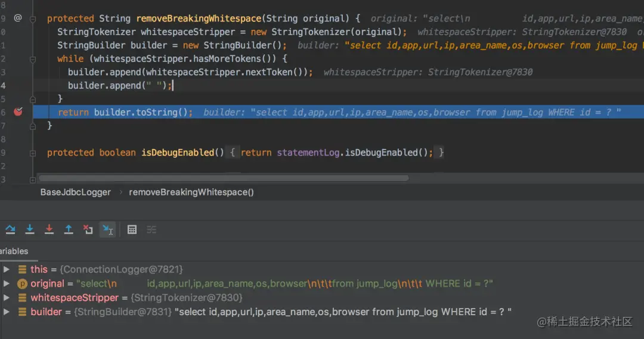Screen dimensions: 644x339
Task: Click BaseJdbcLogger in the breadcrumb bar
Action: point(76,192)
